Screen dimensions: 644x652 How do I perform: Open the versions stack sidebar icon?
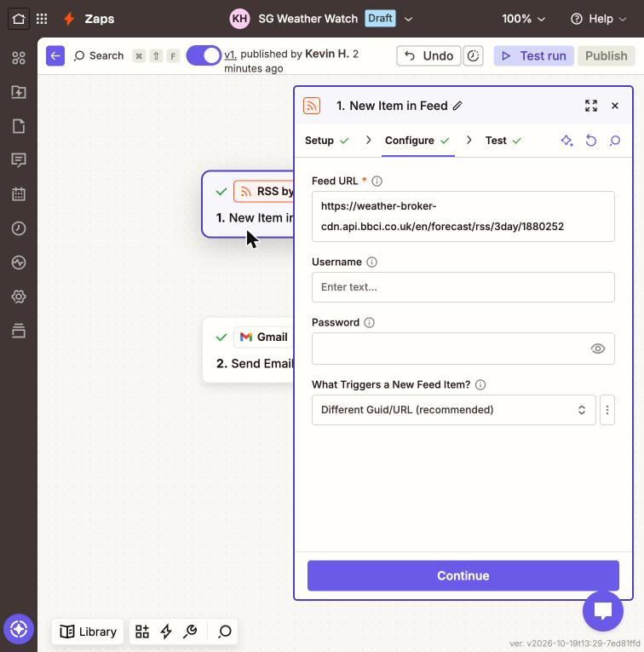[19, 331]
